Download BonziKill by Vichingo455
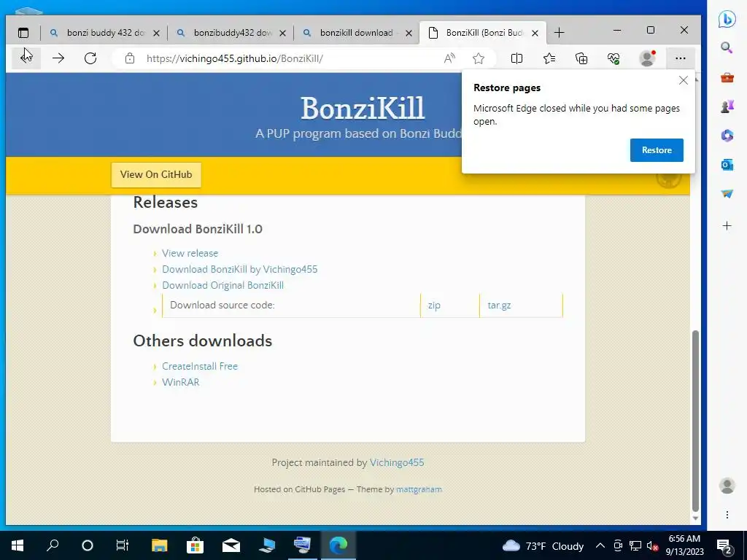Screen dimensions: 747x560 tap(239, 270)
